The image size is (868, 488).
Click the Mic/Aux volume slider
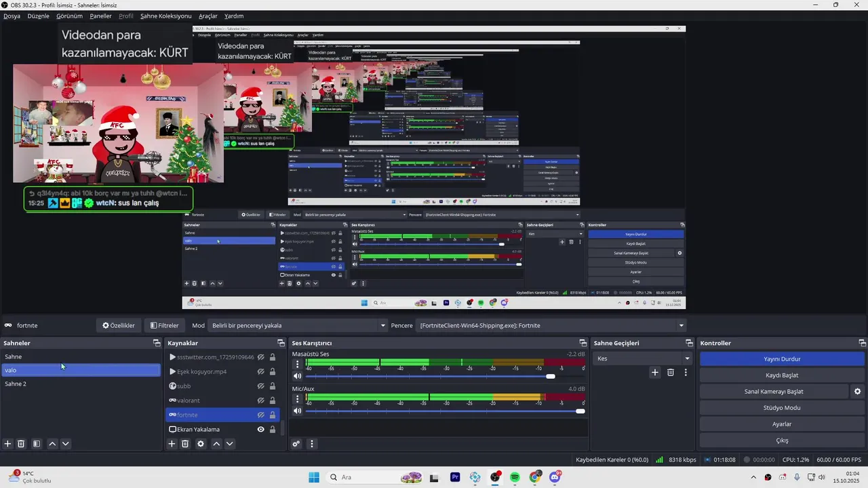[x=446, y=411]
